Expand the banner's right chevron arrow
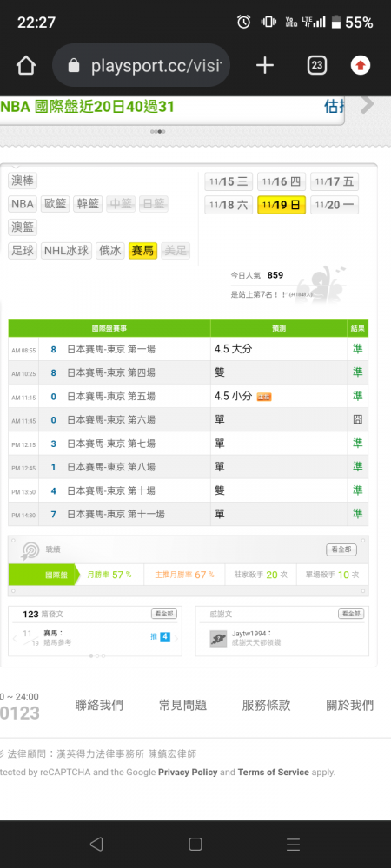 pyautogui.click(x=367, y=104)
